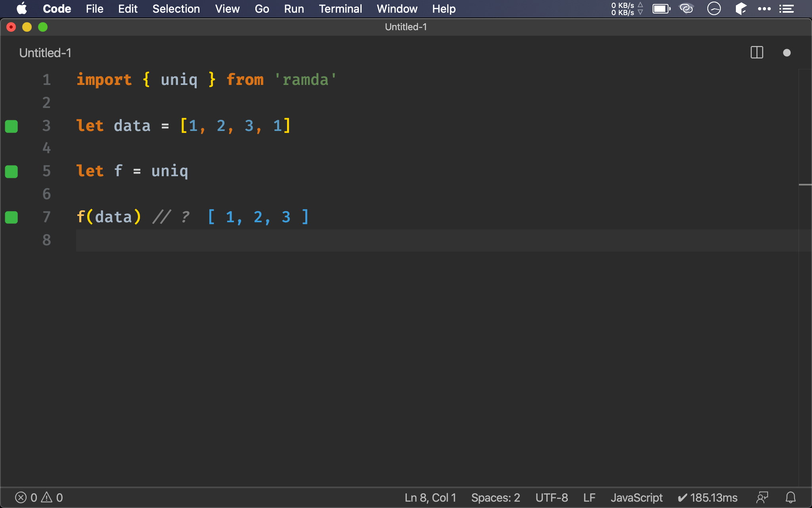Viewport: 812px width, 508px height.
Task: Click the window title 'Untitled-1'
Action: [406, 27]
